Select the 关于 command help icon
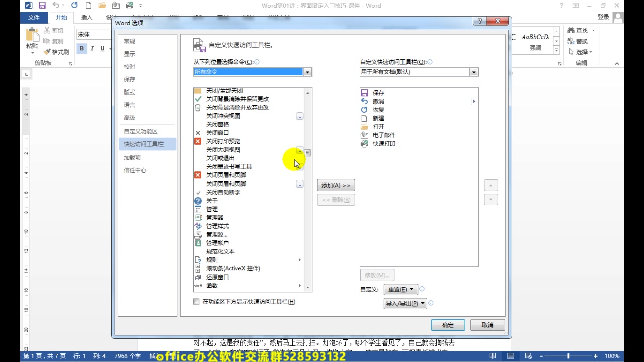 coord(198,201)
